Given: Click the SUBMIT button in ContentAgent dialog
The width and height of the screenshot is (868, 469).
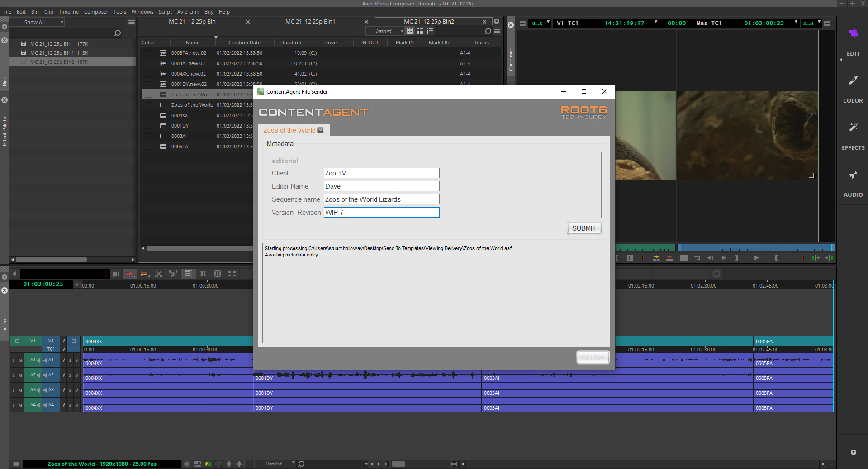Looking at the screenshot, I should (584, 228).
